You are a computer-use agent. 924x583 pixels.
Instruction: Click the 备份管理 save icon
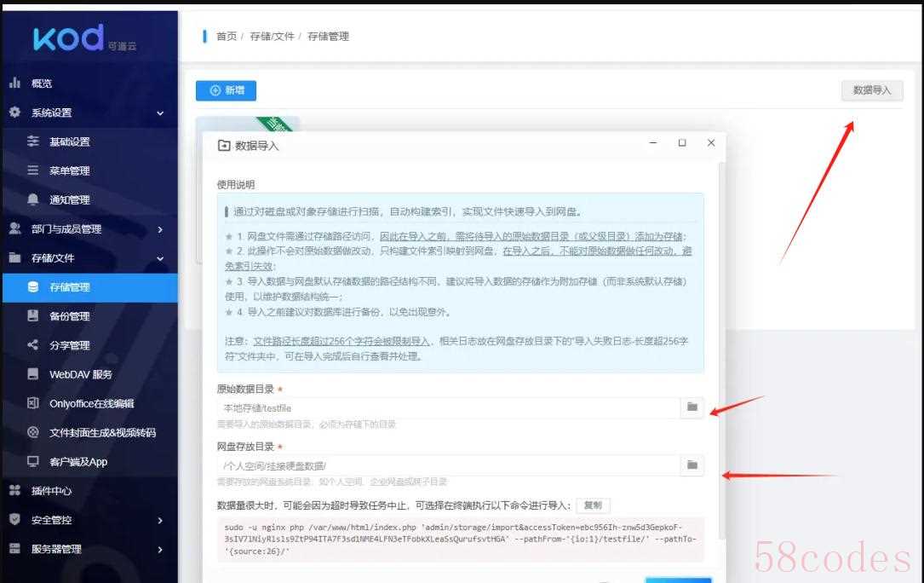point(33,315)
